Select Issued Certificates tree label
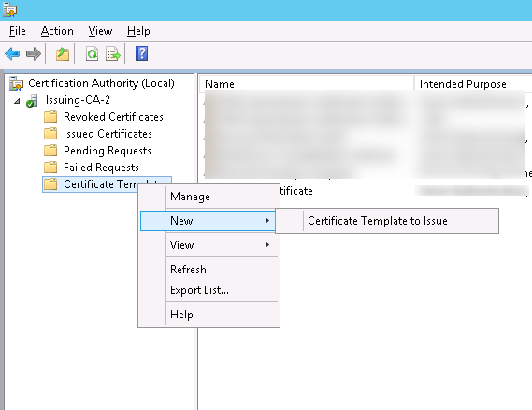The height and width of the screenshot is (410, 532). click(x=108, y=134)
